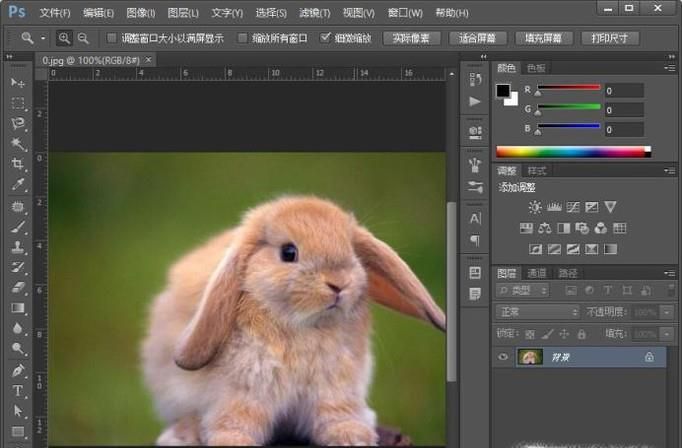
Task: Check the zoom all windows option
Action: pos(243,38)
